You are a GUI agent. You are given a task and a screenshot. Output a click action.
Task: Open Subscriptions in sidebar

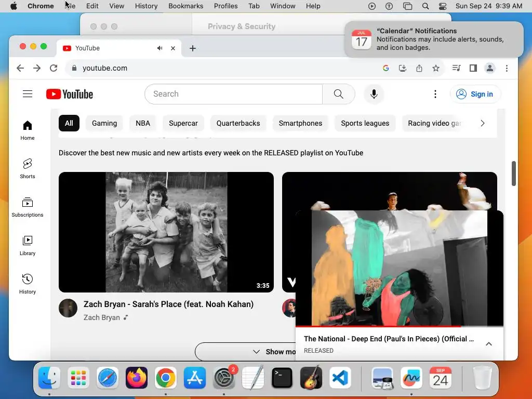coord(28,207)
